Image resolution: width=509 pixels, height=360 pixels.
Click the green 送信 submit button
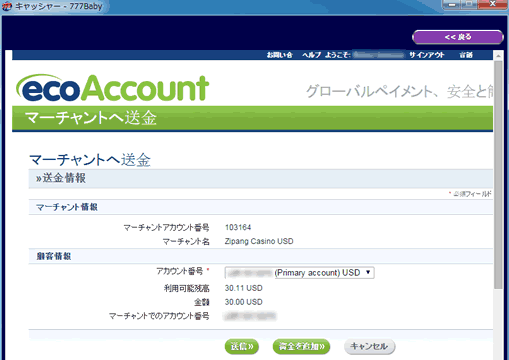(242, 347)
